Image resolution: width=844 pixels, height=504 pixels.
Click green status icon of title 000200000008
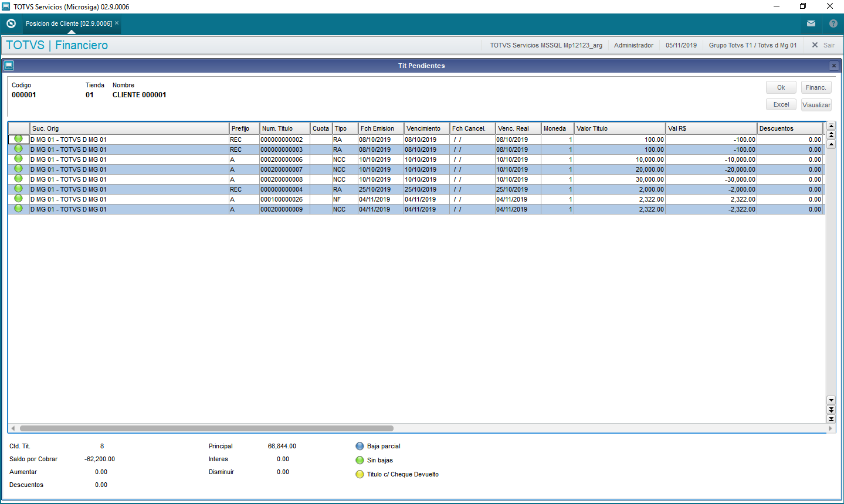[18, 179]
